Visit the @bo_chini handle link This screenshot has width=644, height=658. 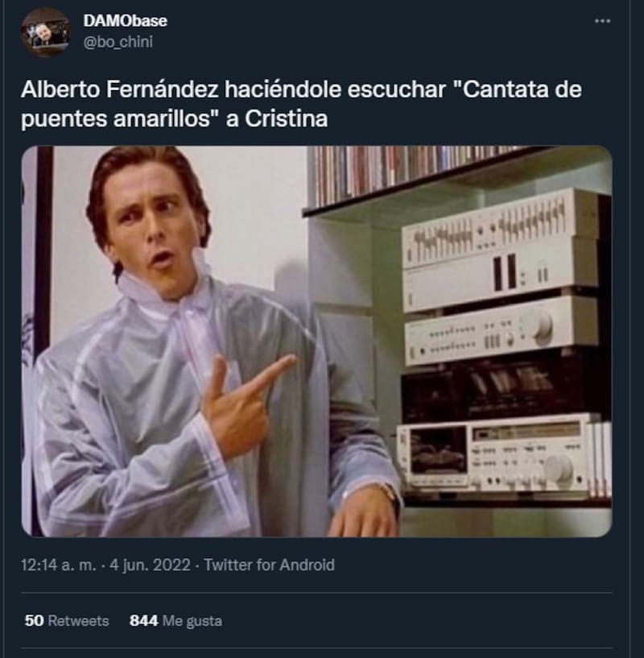click(x=118, y=42)
